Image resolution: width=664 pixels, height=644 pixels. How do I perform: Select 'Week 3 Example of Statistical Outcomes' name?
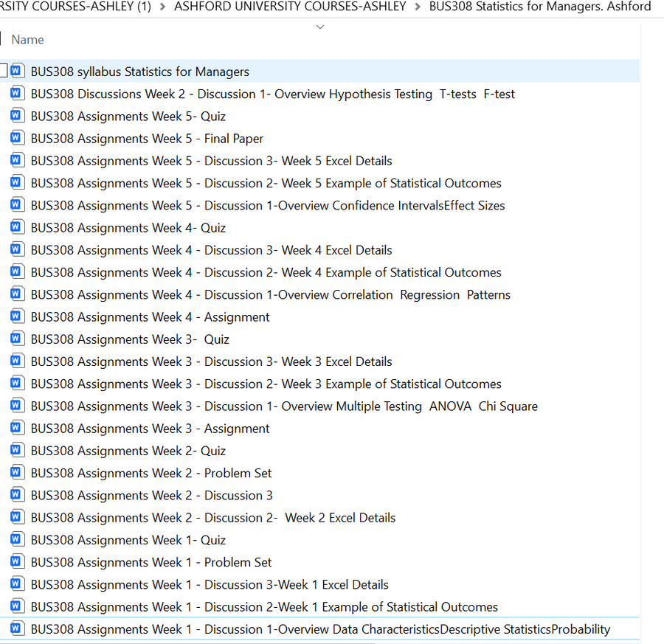tap(266, 384)
